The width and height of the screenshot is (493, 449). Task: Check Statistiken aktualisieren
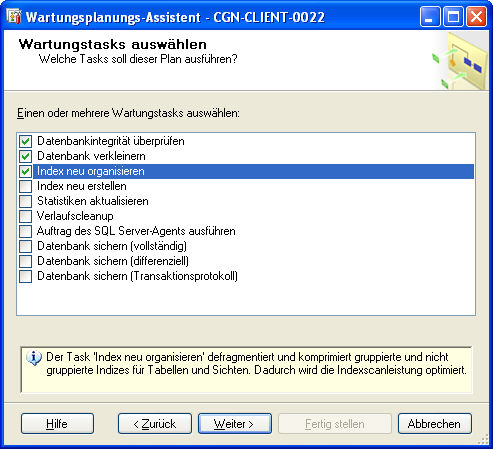(x=25, y=201)
